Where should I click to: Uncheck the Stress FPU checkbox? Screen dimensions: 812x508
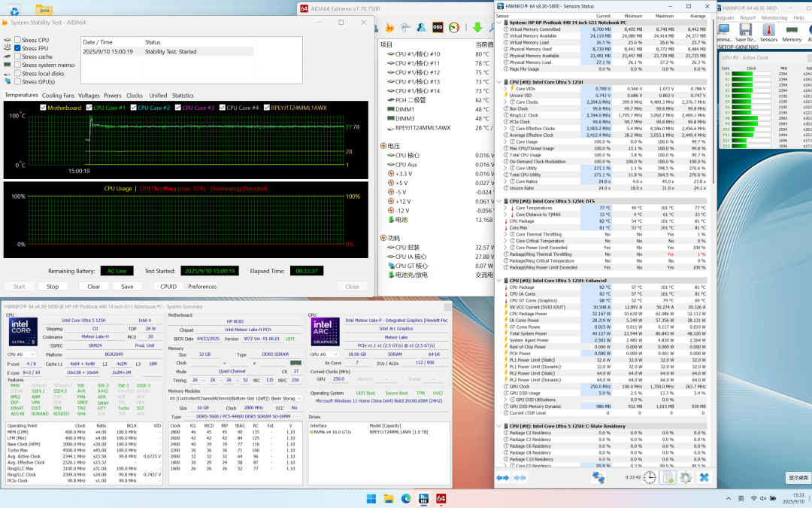[x=17, y=48]
